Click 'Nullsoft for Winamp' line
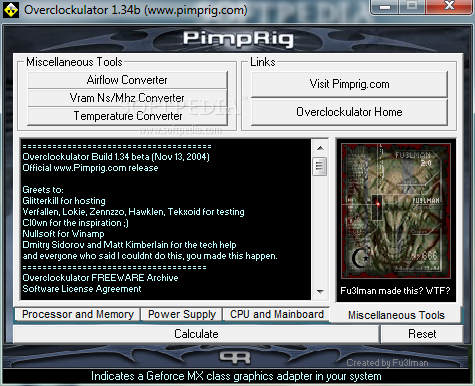This screenshot has height=386, width=475. (63, 234)
